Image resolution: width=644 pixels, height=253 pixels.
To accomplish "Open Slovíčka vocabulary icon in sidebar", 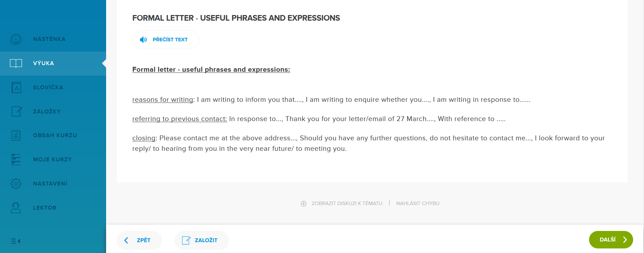I will 16,87.
